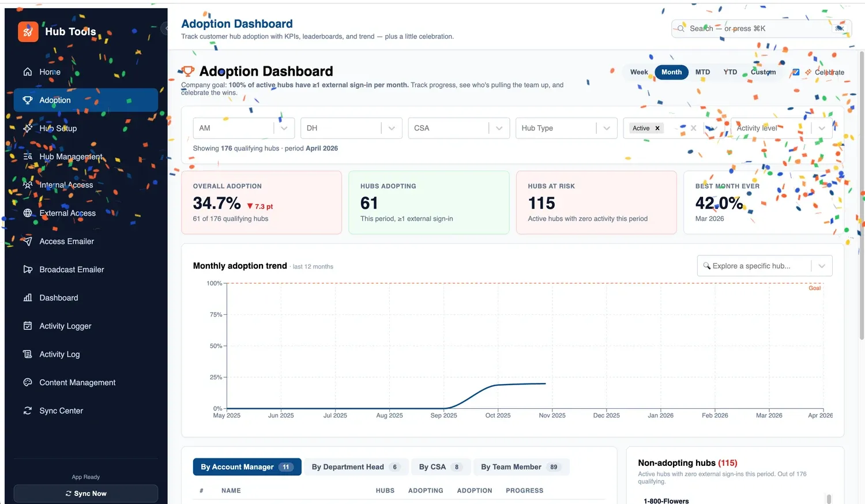The height and width of the screenshot is (504, 865).
Task: Switch to By Department Head tab
Action: click(x=356, y=467)
